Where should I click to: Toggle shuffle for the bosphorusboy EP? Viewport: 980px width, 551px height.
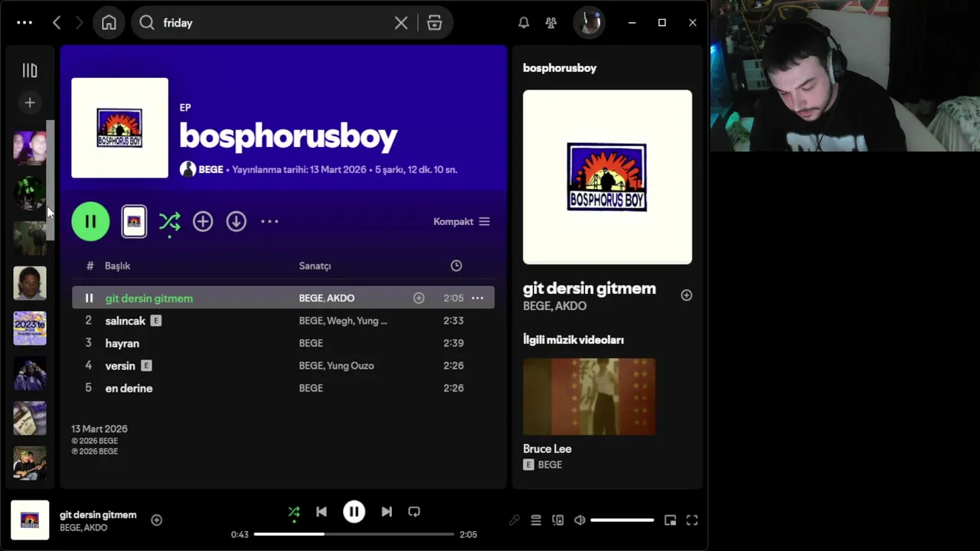click(169, 222)
